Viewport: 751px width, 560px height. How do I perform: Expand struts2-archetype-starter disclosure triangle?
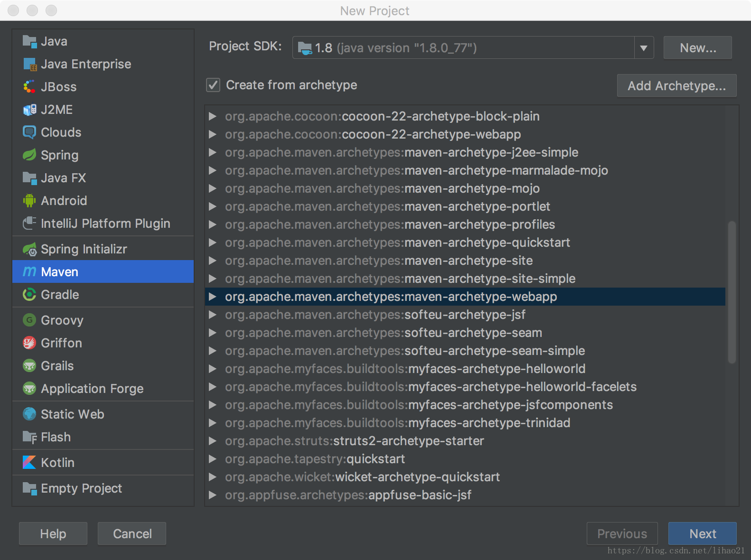[213, 441]
